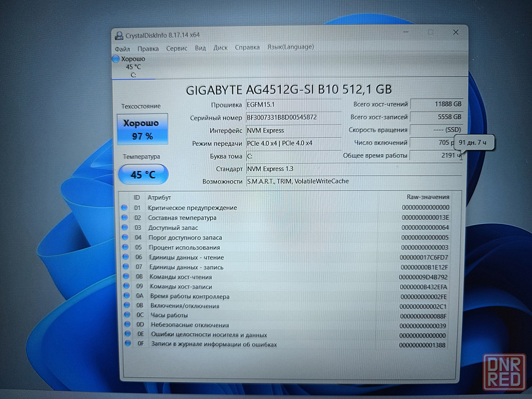This screenshot has height=399, width=532.
Task: Select the Команды хост-записи attribute text
Action: click(181, 287)
